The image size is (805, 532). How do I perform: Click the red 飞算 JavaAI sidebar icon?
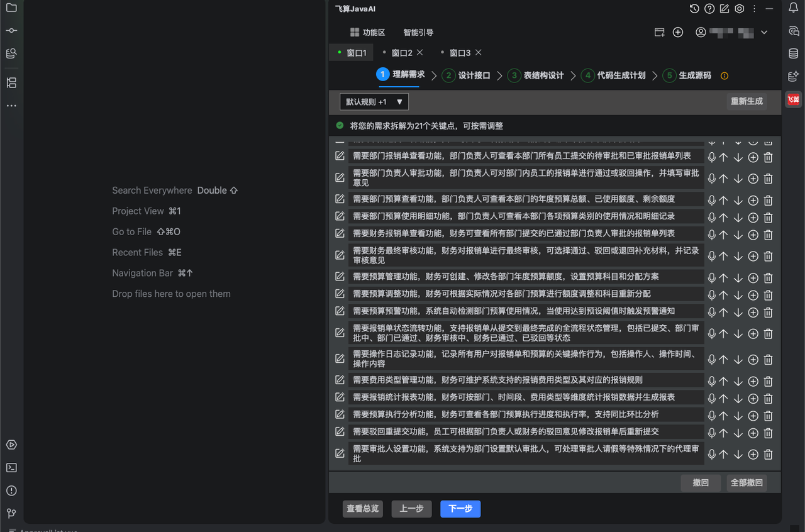794,99
